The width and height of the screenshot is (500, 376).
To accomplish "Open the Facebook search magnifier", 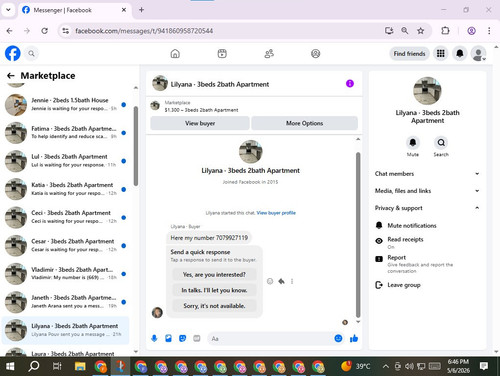I will 31,53.
